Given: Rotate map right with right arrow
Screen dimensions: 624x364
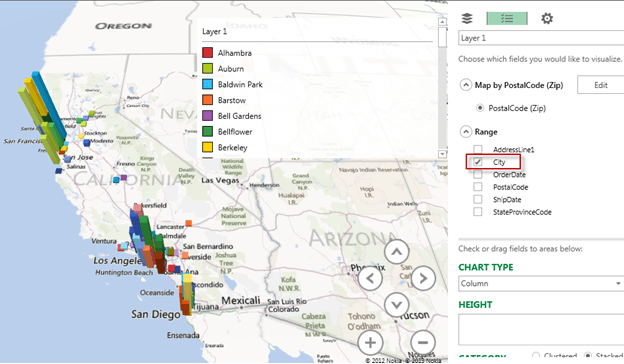Looking at the screenshot, I should [423, 278].
